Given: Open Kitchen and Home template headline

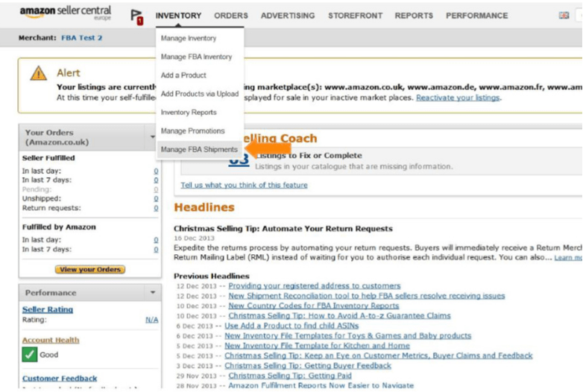Looking at the screenshot, I should (317, 346).
